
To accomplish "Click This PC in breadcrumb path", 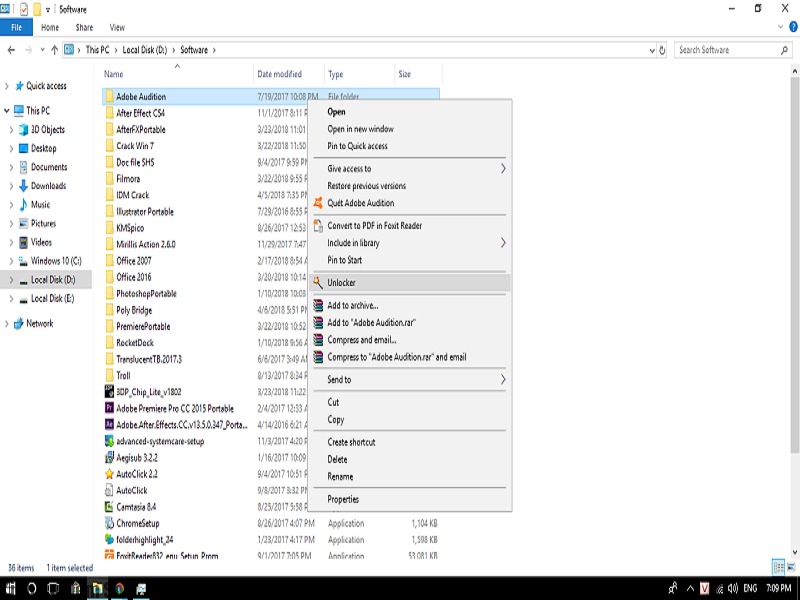I will 97,50.
